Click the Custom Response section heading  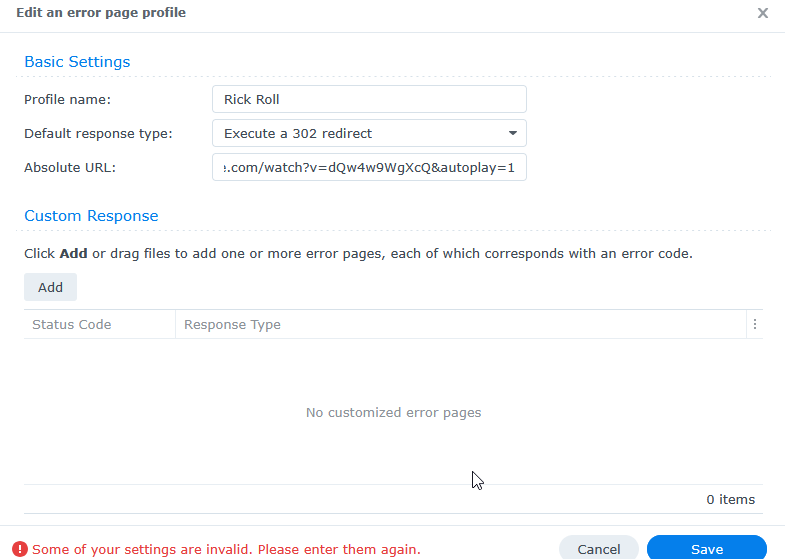(91, 216)
